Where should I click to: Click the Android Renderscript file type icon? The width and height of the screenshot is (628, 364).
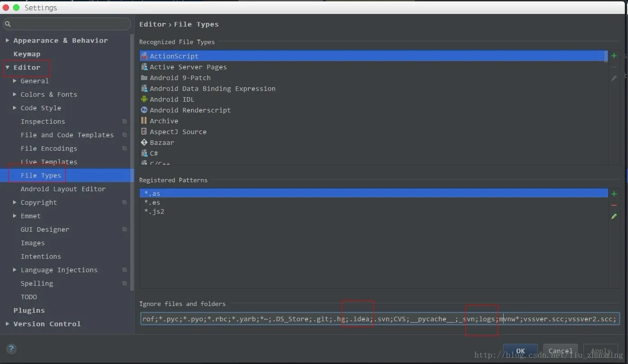coord(144,110)
